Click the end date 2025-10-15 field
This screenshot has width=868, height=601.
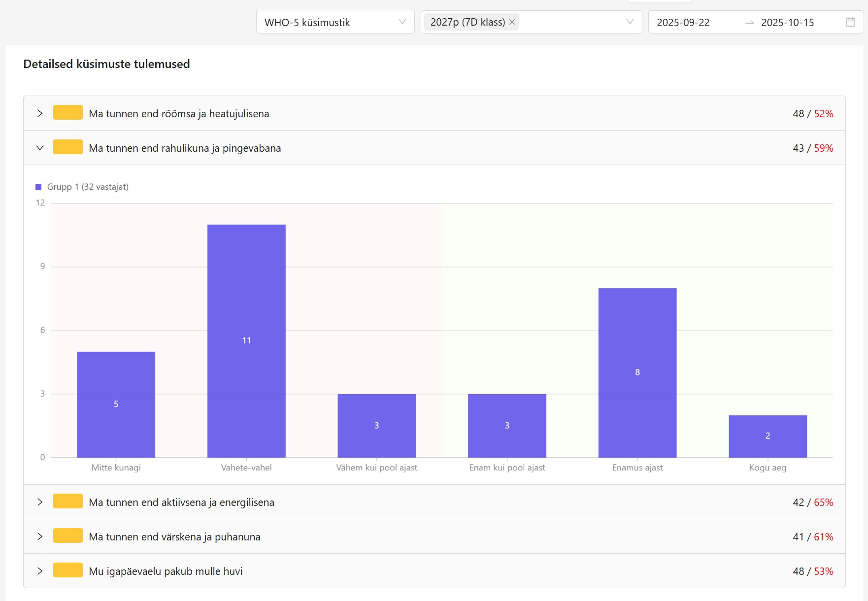787,23
